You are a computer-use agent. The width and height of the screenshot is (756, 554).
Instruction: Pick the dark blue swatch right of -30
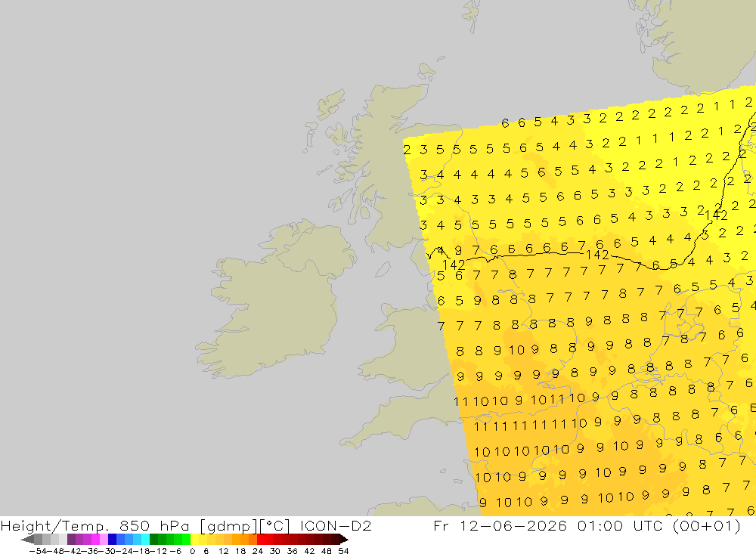coord(113,540)
